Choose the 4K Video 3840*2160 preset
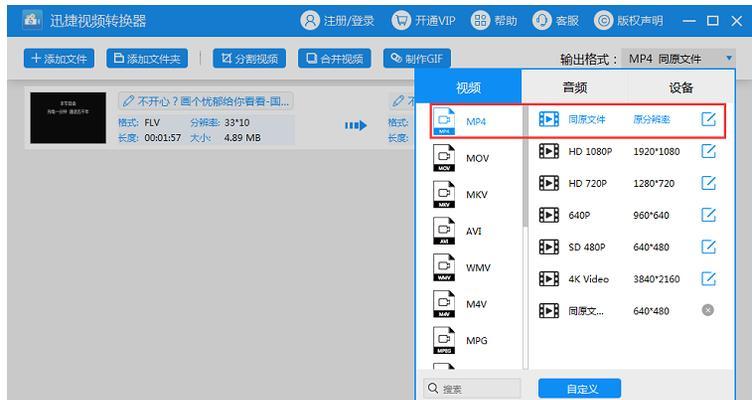 click(627, 279)
